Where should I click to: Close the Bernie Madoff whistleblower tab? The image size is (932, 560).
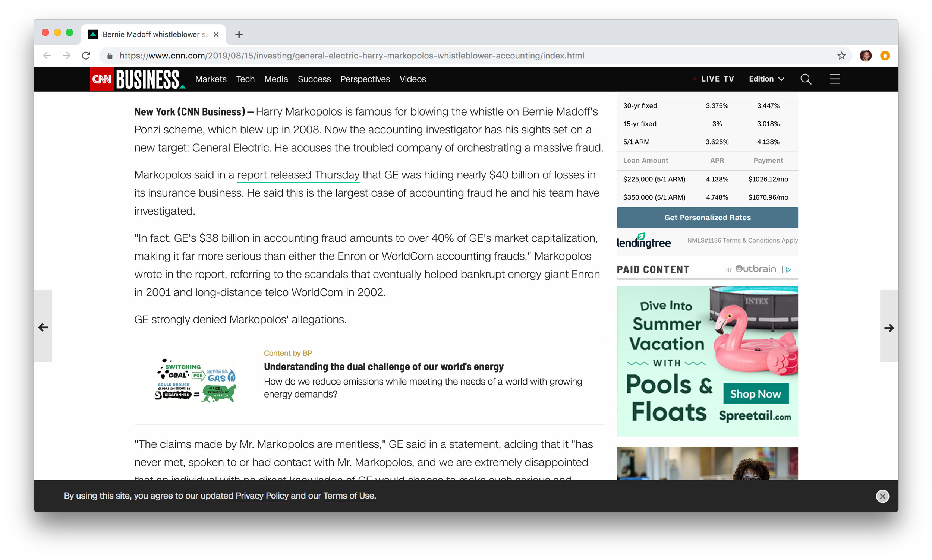pos(216,34)
